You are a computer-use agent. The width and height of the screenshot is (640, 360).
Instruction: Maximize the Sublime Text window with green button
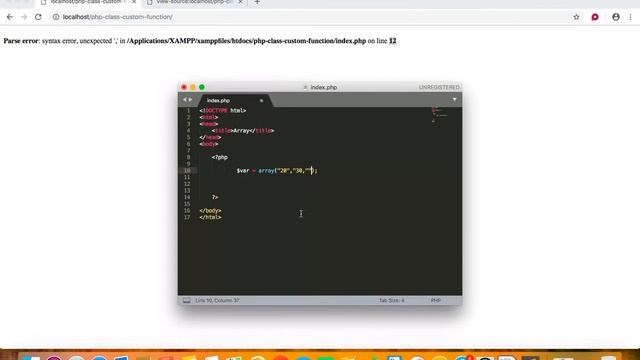[202, 87]
